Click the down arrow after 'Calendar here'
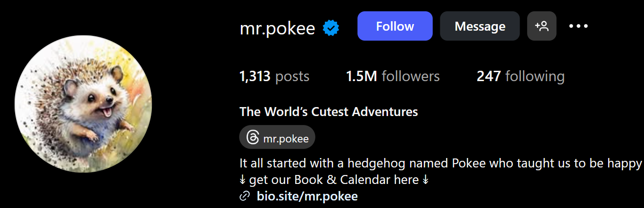The image size is (644, 208). click(426, 180)
